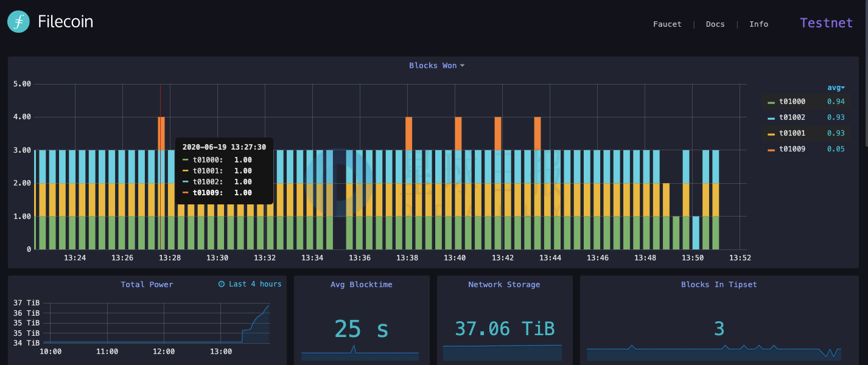The image size is (868, 365).
Task: Open the Blocks Won panel title dropdown
Action: (x=436, y=66)
